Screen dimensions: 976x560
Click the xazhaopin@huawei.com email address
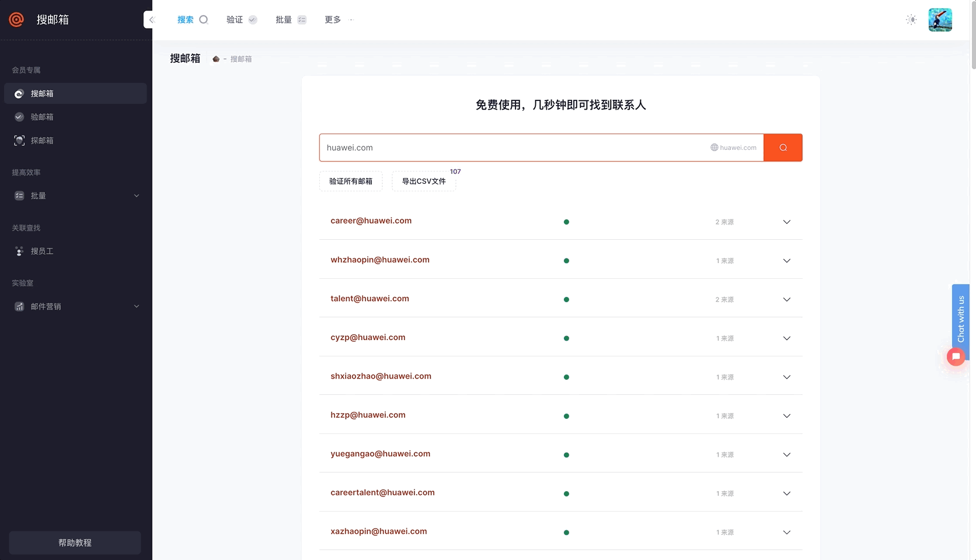pyautogui.click(x=379, y=531)
